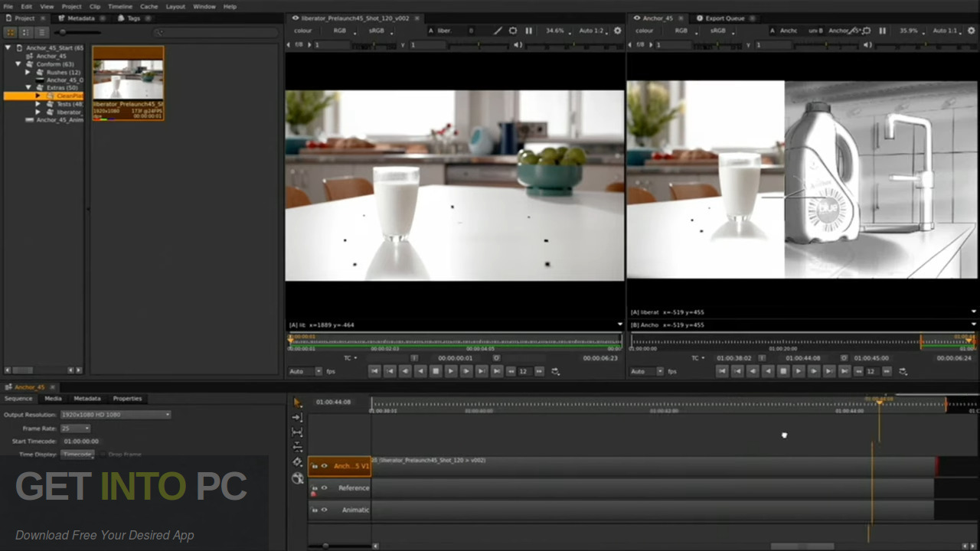Viewport: 980px width, 551px height.
Task: Select the third timeline editing tool icon
Action: 298,432
